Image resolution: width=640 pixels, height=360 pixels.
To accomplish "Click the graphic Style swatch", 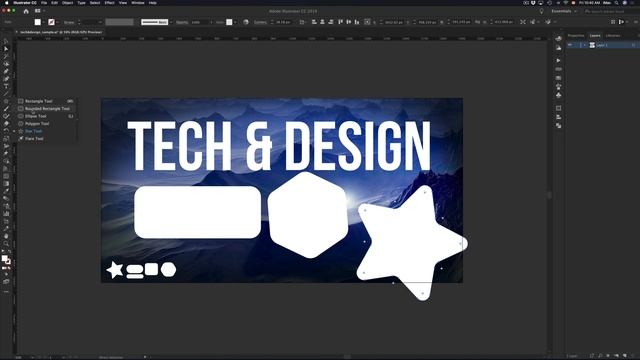I will coord(229,22).
